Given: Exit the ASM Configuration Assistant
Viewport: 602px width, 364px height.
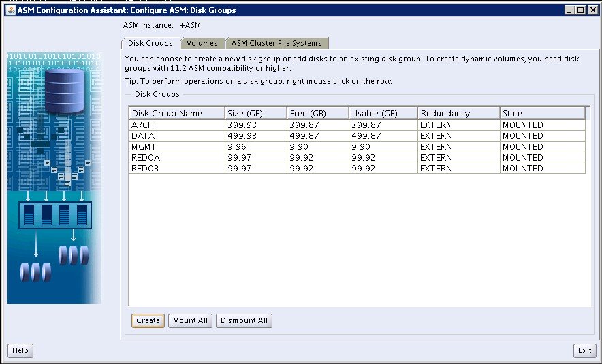Looking at the screenshot, I should (585, 350).
